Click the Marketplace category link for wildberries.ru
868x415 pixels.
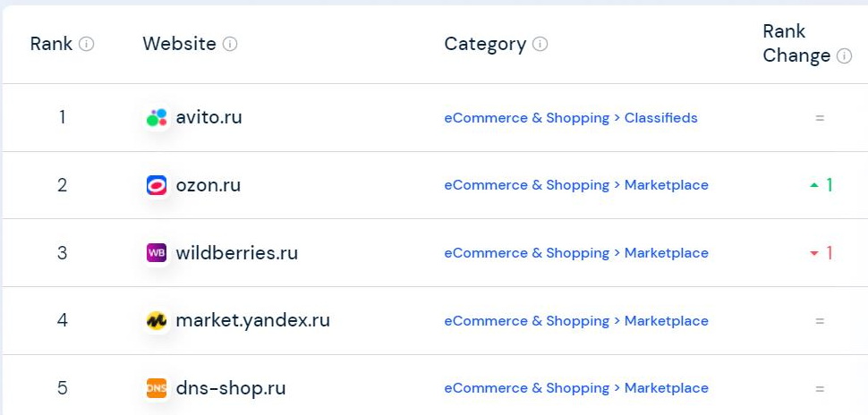click(666, 253)
